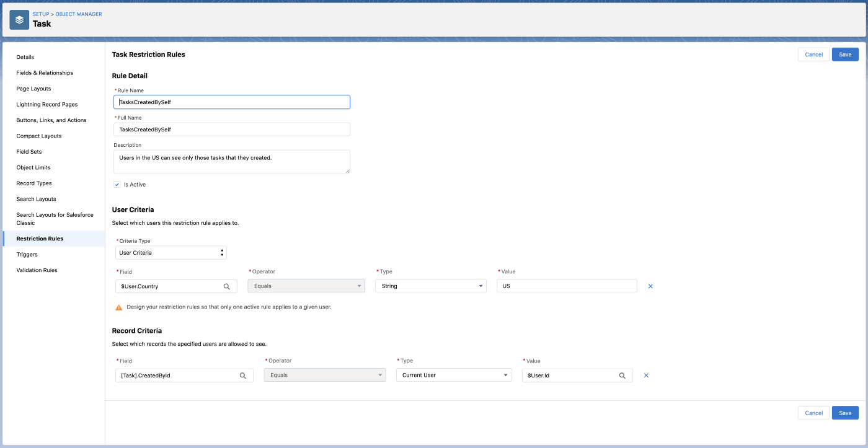Uncheck the Is Active checkbox
868x448 pixels.
coord(117,184)
